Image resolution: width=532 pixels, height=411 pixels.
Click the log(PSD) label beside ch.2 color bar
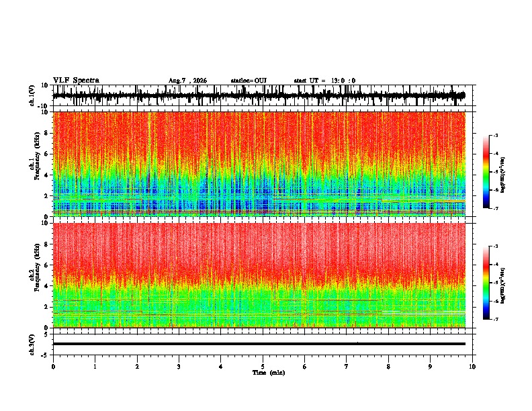(x=503, y=286)
